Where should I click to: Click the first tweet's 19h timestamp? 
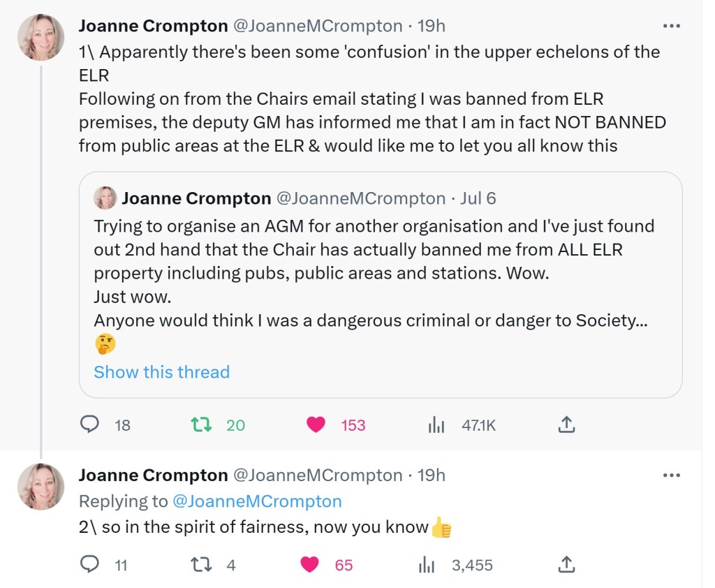pyautogui.click(x=431, y=26)
